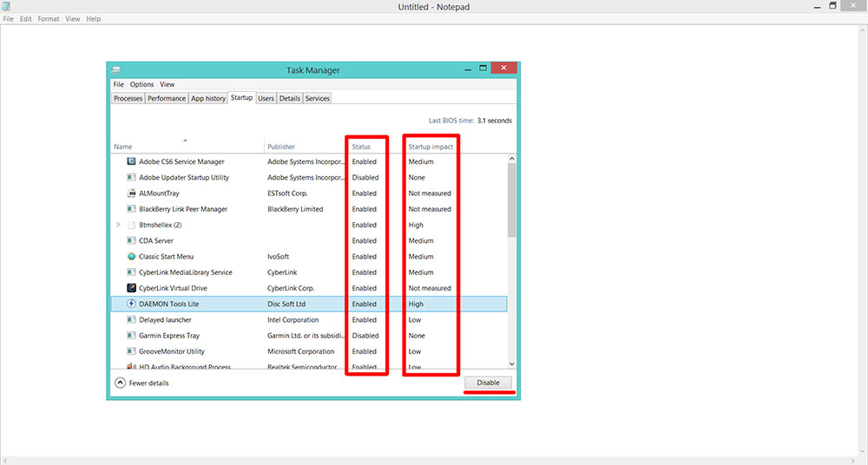Click the startup list scroll up arrow
The height and width of the screenshot is (465, 868).
click(511, 159)
